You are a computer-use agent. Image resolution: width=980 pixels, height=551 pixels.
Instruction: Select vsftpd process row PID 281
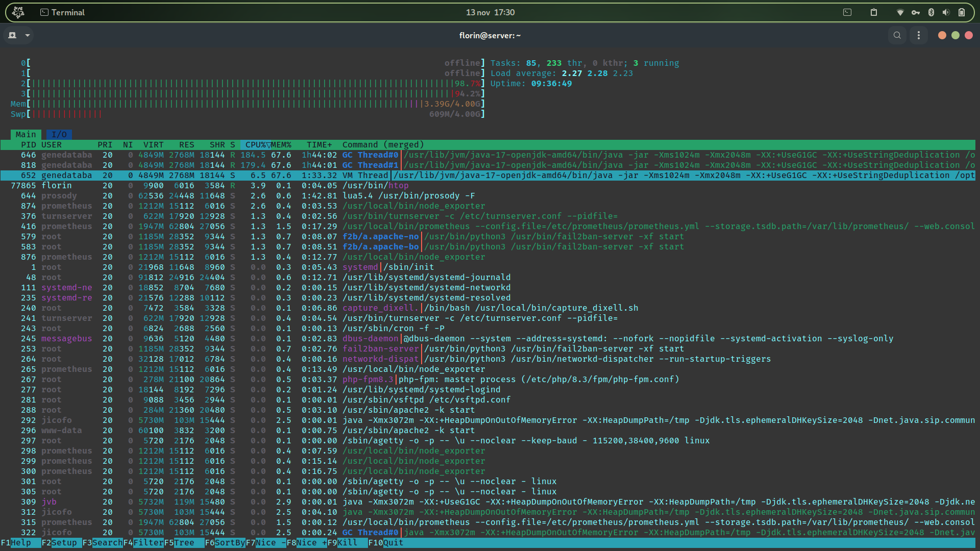[488, 400]
